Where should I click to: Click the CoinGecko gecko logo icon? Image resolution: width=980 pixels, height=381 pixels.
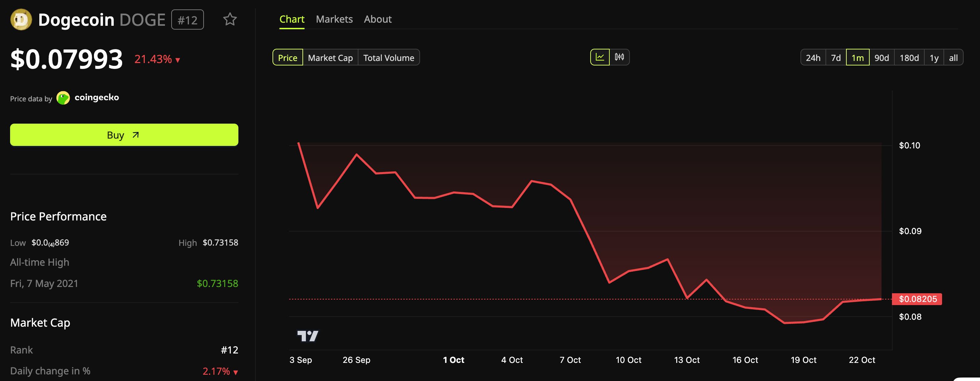pos(63,98)
